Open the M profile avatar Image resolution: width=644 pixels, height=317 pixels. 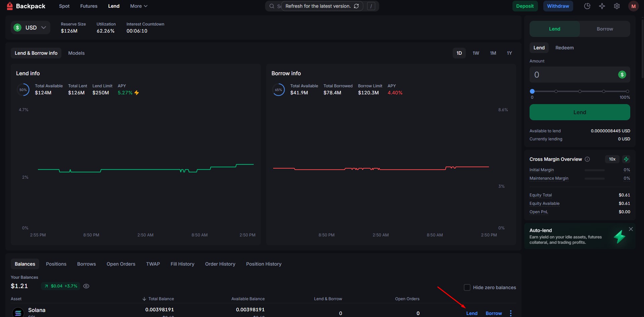point(633,6)
